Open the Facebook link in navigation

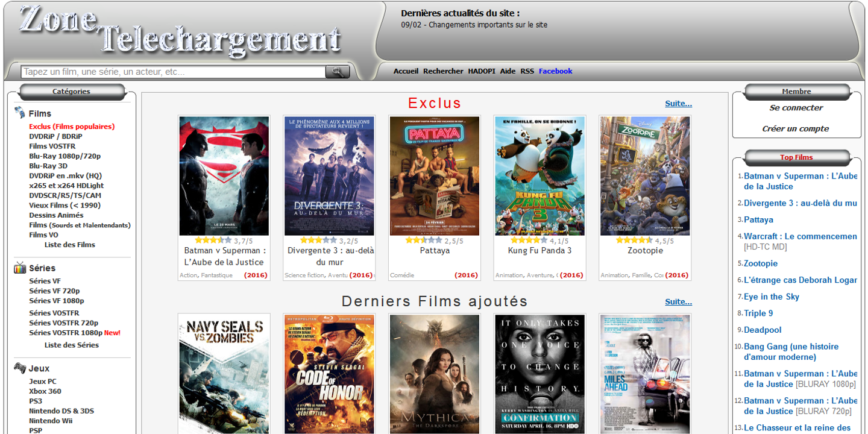[555, 71]
